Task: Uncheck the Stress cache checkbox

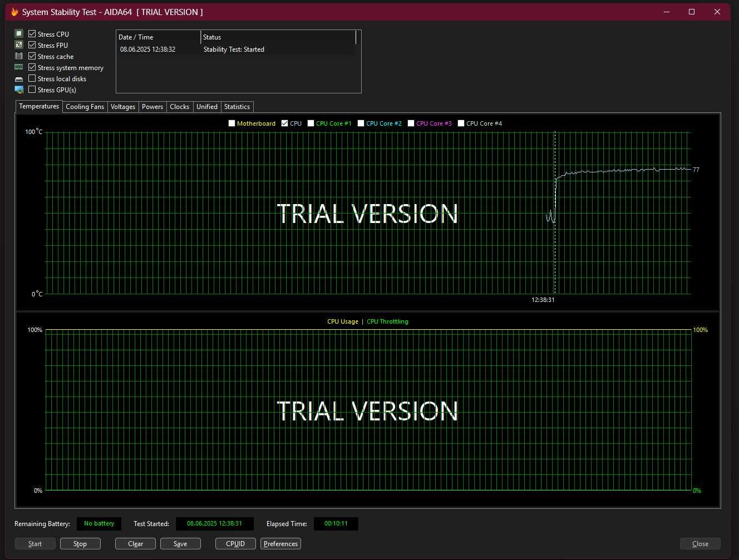Action: click(x=32, y=56)
